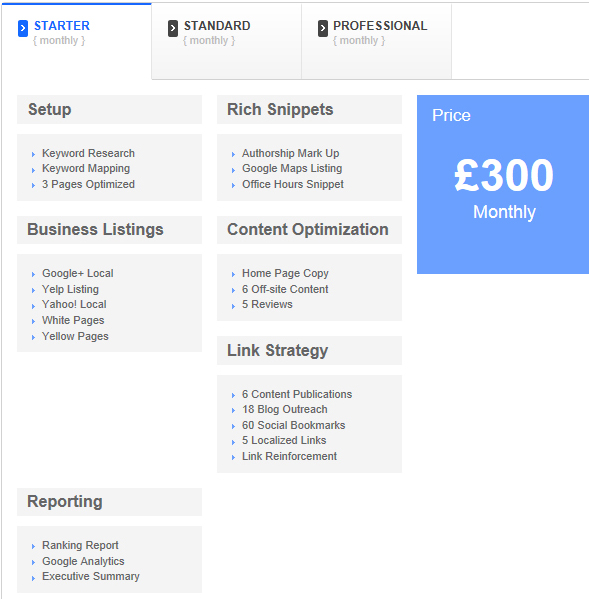Click the Link Strategy section header
The height and width of the screenshot is (599, 589).
[x=309, y=350]
